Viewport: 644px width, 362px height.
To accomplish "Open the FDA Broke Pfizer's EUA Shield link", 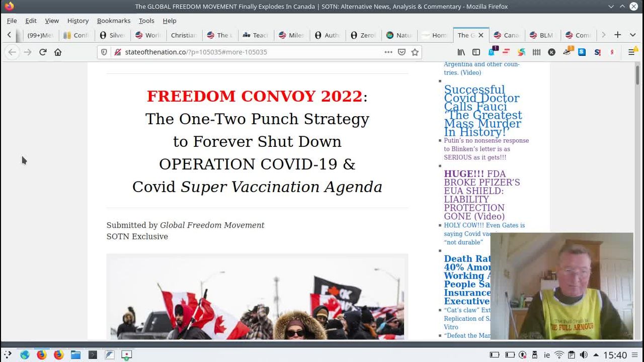I will 481,195.
